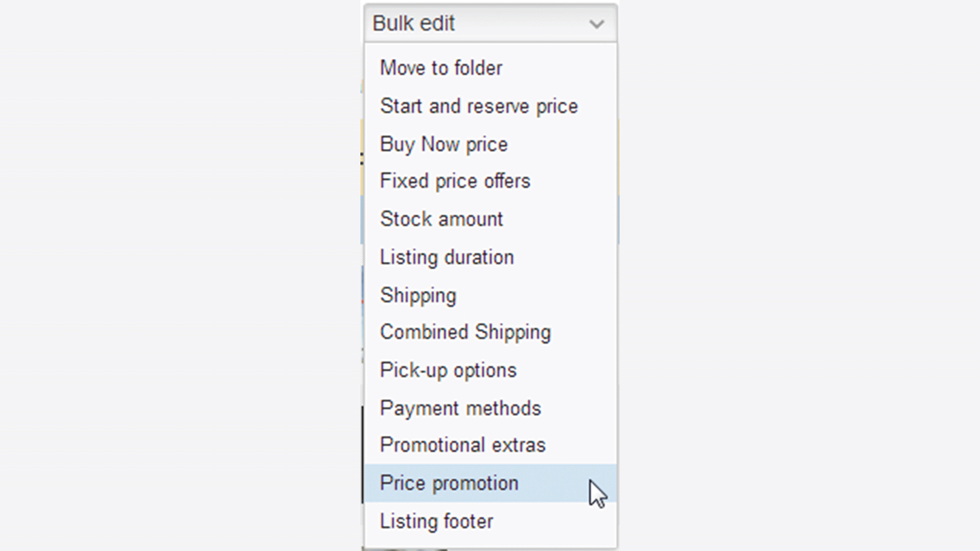Move selected listings to a folder
980x551 pixels.
440,67
